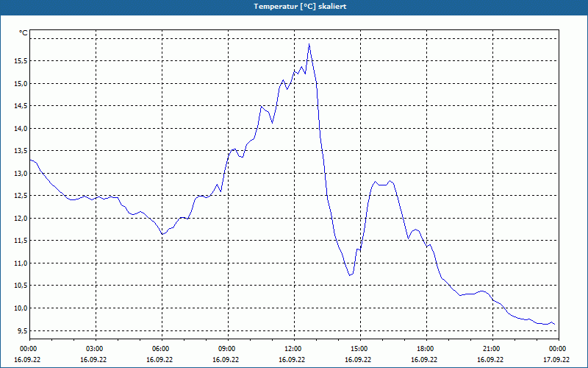Click the '16.09.22' date under 09:00
Image resolution: width=588 pixels, height=368 pixels.
click(x=226, y=360)
